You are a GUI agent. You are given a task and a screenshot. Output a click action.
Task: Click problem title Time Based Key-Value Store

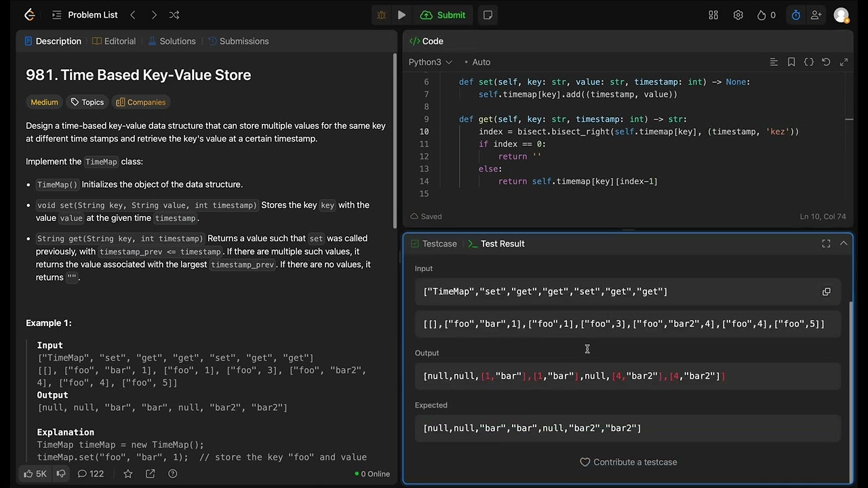pos(138,75)
